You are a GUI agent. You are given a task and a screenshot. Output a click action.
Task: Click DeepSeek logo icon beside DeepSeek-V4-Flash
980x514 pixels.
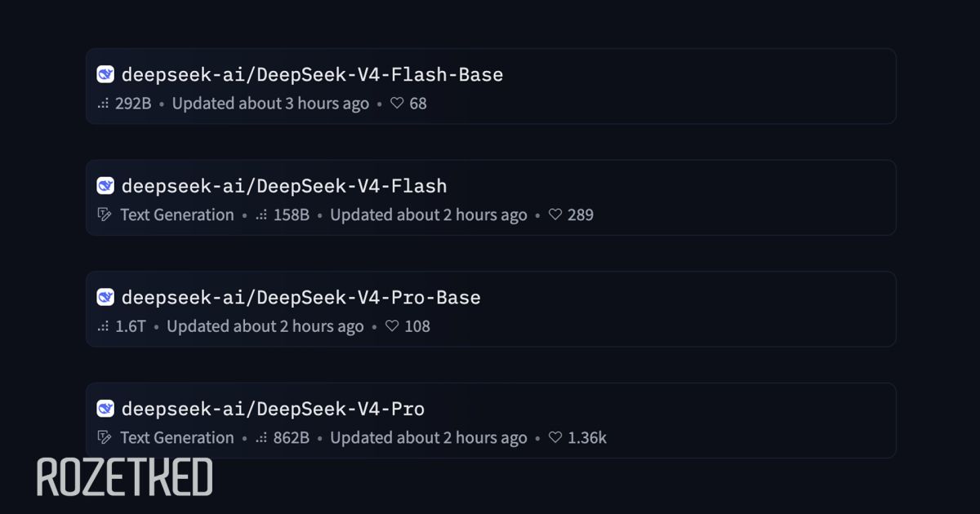click(105, 186)
